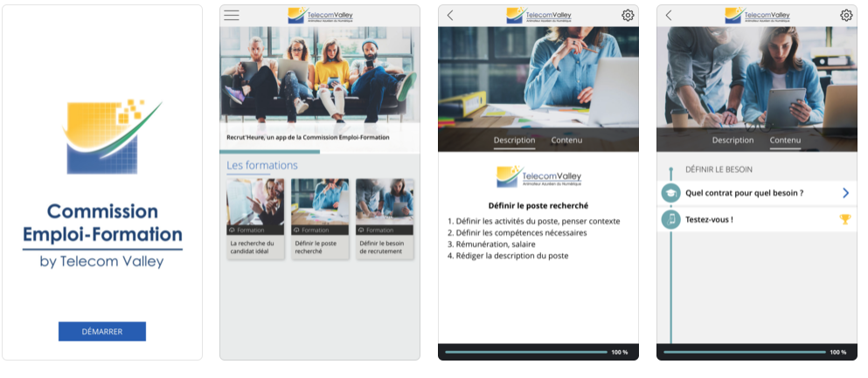The width and height of the screenshot is (868, 378).
Task: Go back from the Contenu screen
Action: point(669,16)
